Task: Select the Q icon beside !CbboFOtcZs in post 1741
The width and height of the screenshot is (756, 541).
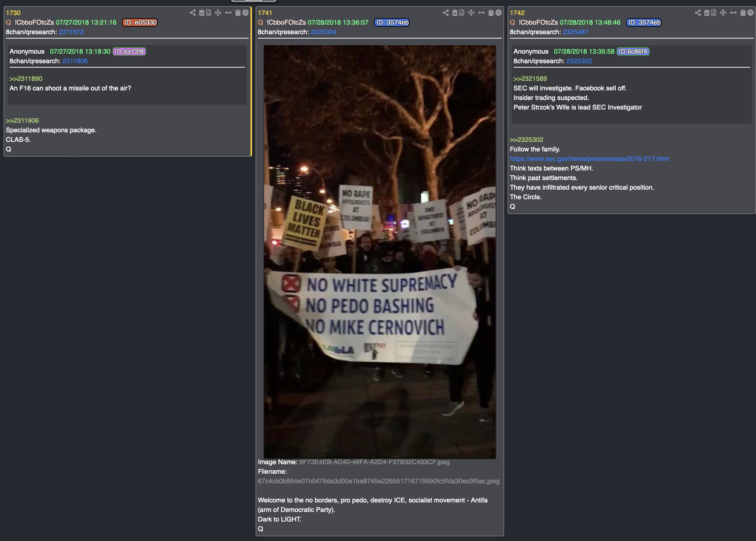Action: pyautogui.click(x=261, y=22)
